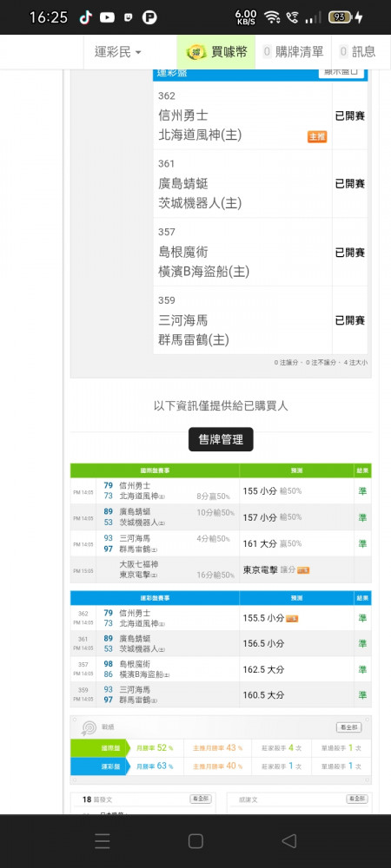Open the 訊息 messages tab

pyautogui.click(x=357, y=52)
